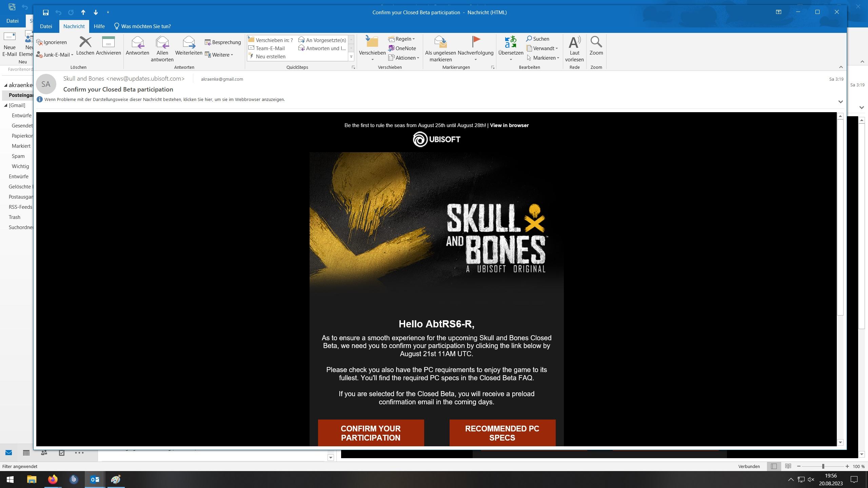The height and width of the screenshot is (488, 868).
Task: Open the Datei menu of message window
Action: coord(46,26)
